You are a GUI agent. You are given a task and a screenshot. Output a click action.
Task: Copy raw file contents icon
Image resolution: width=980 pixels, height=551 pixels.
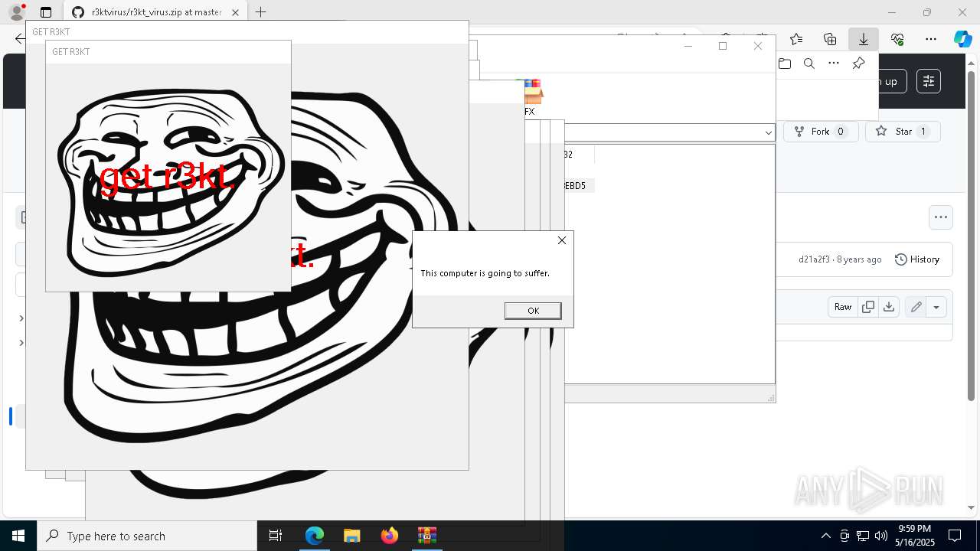click(x=868, y=307)
